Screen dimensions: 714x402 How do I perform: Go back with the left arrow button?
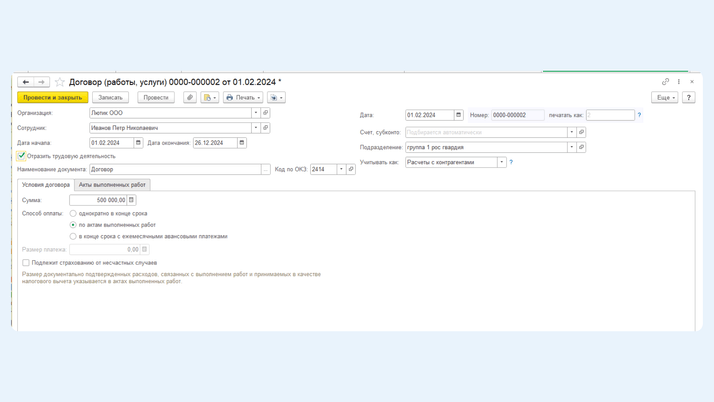click(26, 82)
